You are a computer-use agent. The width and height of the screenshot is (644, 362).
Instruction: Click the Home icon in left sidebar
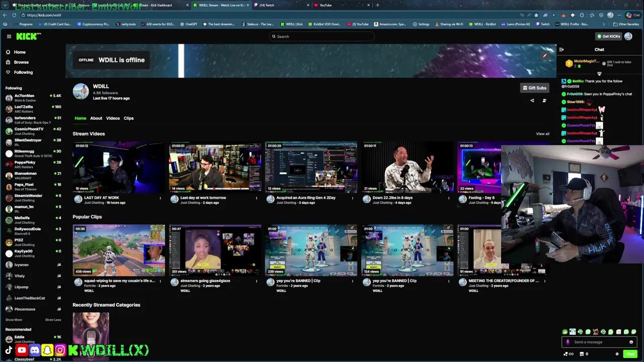8,52
